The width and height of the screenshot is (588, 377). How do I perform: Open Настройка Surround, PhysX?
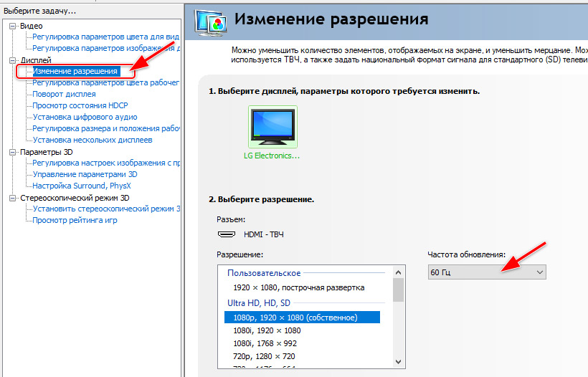click(x=82, y=186)
